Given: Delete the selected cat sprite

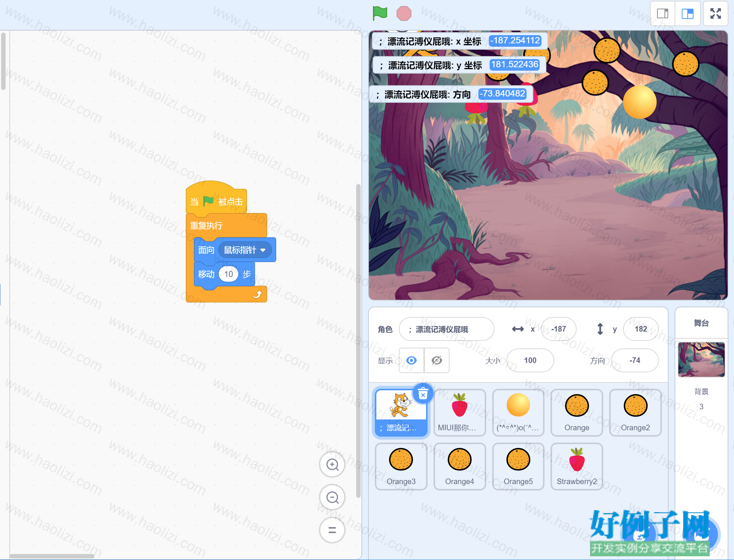Looking at the screenshot, I should (x=423, y=394).
